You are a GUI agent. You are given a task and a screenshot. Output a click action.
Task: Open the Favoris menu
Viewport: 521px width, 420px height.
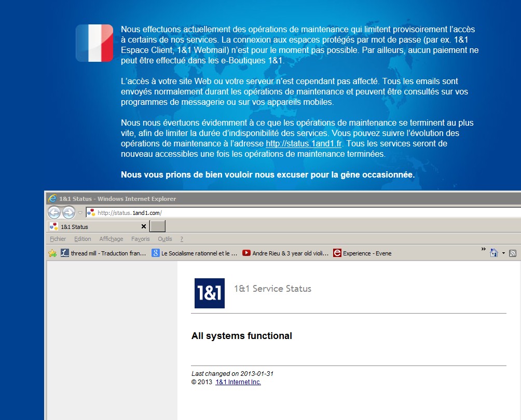(140, 239)
